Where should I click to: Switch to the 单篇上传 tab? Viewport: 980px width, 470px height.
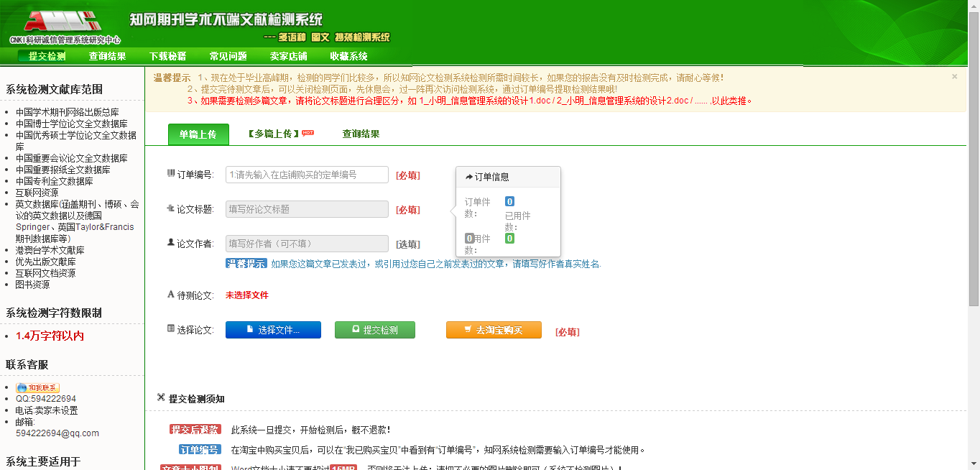(x=198, y=134)
